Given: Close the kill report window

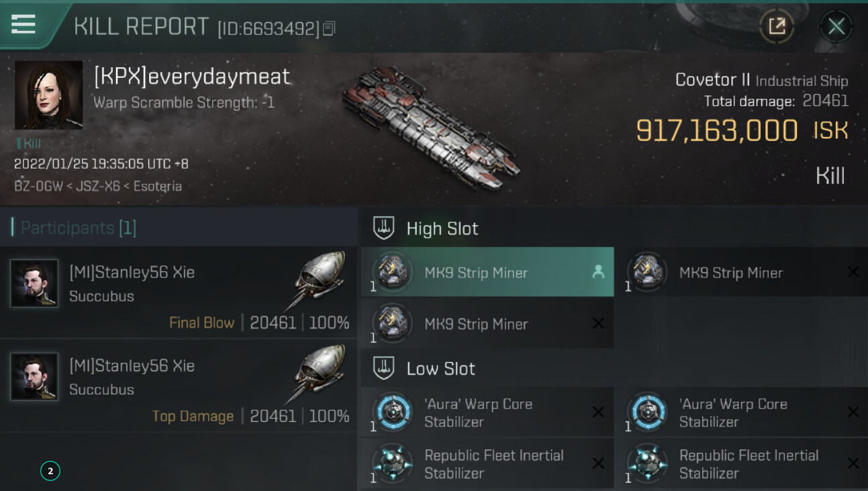Looking at the screenshot, I should point(836,27).
